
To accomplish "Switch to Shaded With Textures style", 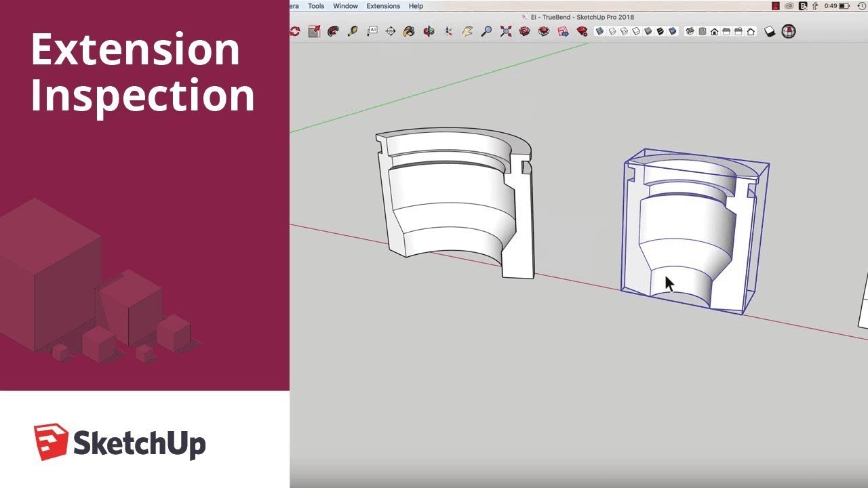I will click(660, 31).
